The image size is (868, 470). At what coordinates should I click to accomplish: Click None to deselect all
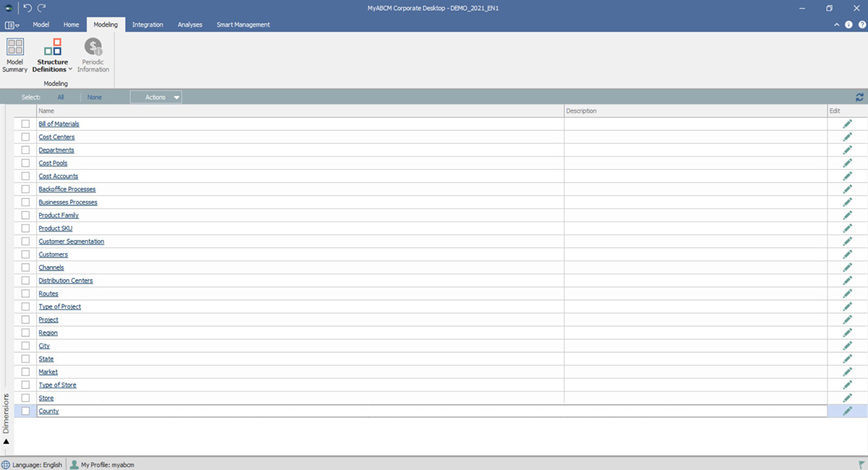point(95,97)
